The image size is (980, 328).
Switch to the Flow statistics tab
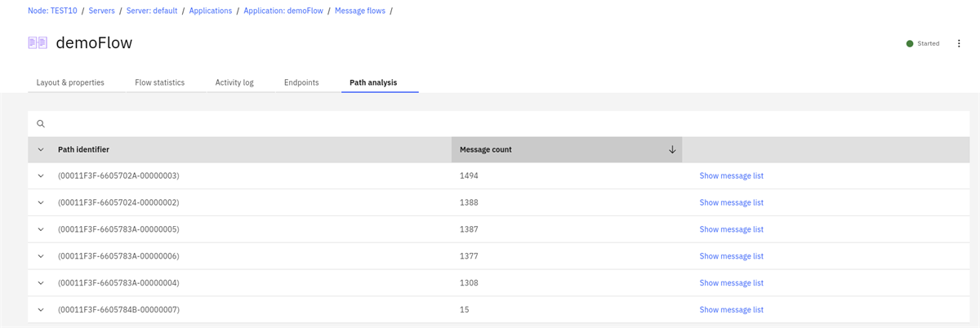pos(159,82)
